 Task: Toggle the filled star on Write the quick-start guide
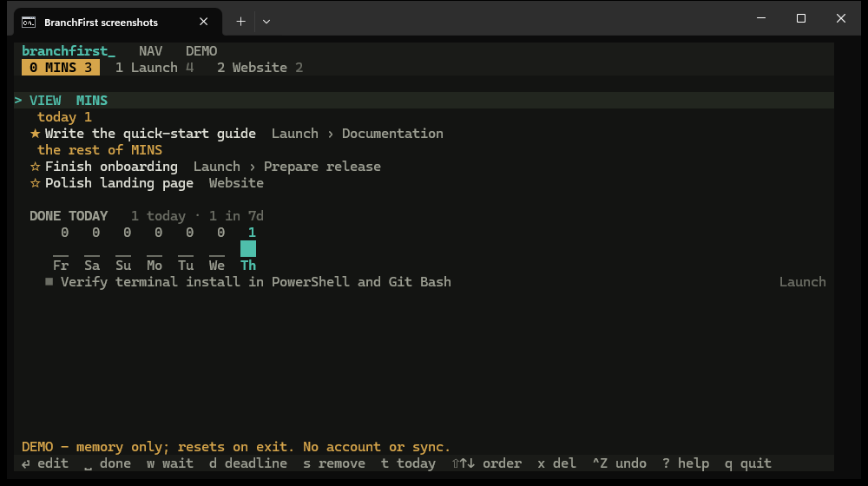tap(36, 134)
